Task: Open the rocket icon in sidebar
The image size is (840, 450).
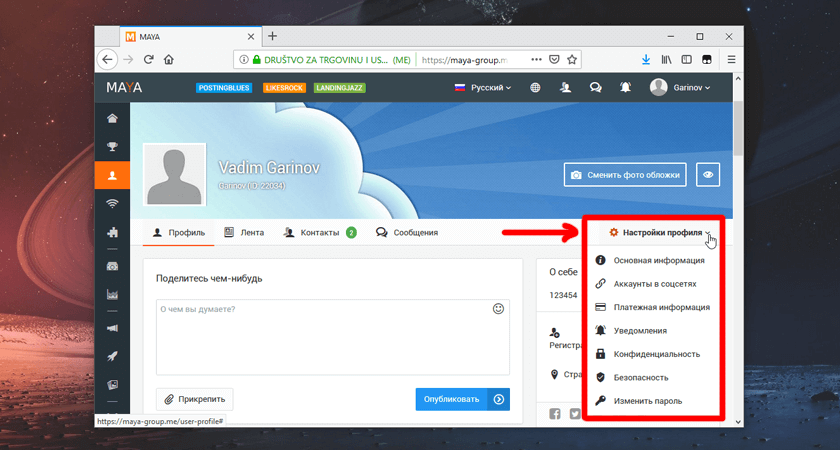Action: 112,356
